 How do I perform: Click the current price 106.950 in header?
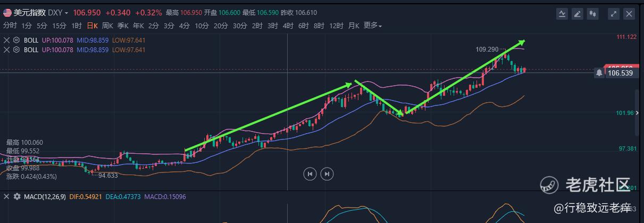pos(87,12)
